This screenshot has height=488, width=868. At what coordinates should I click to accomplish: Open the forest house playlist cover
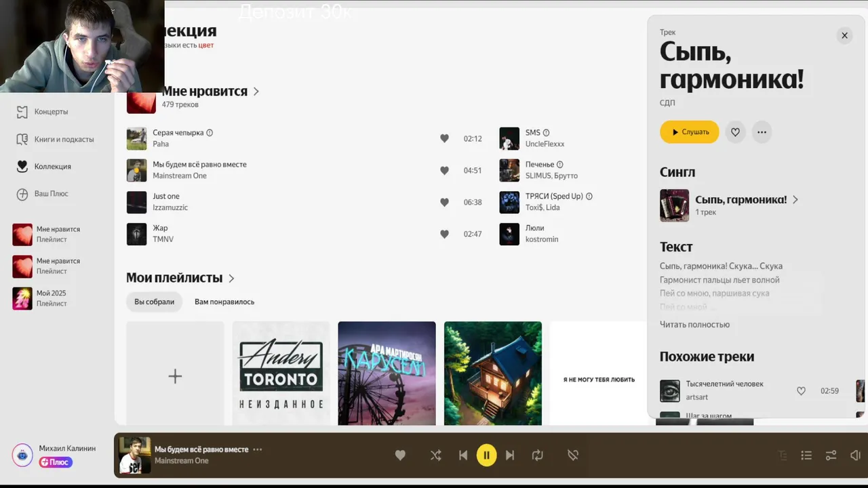click(x=492, y=373)
